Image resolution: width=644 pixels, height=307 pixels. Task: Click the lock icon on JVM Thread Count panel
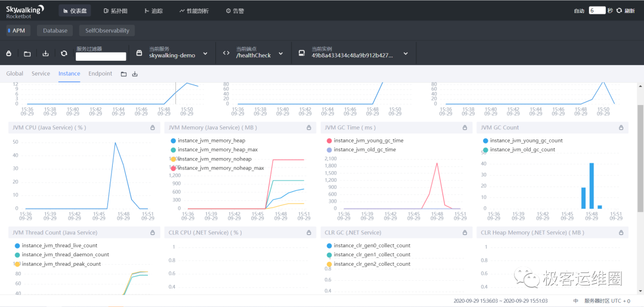(153, 232)
